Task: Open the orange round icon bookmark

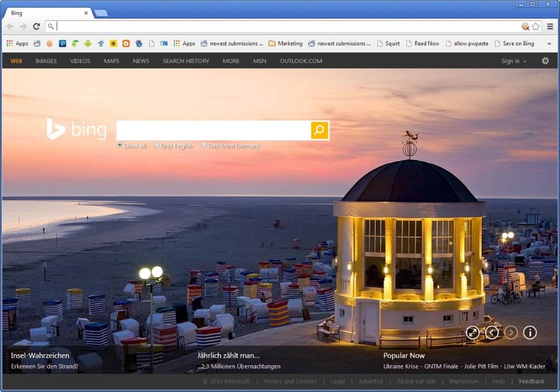Action: tap(50, 44)
